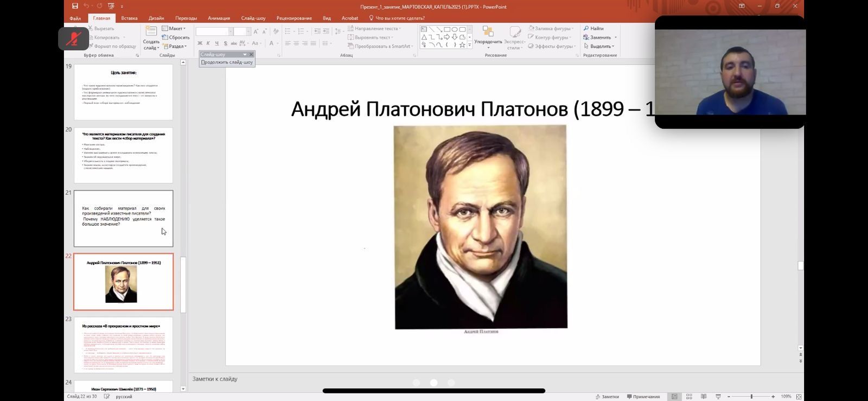Viewport: 868px width, 401px height.
Task: Open the Слайд-шоу floating toolbar dropdown arrow
Action: click(x=245, y=54)
